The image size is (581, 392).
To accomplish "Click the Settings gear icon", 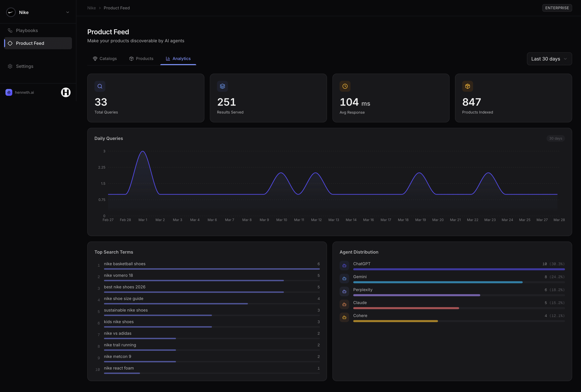I will tap(10, 66).
